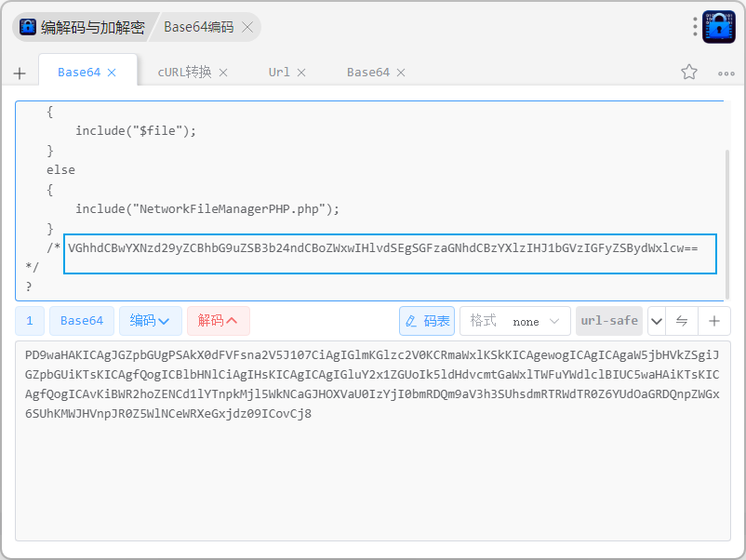Click into the output Base64 text area
746x560 pixels.
pyautogui.click(x=373, y=441)
